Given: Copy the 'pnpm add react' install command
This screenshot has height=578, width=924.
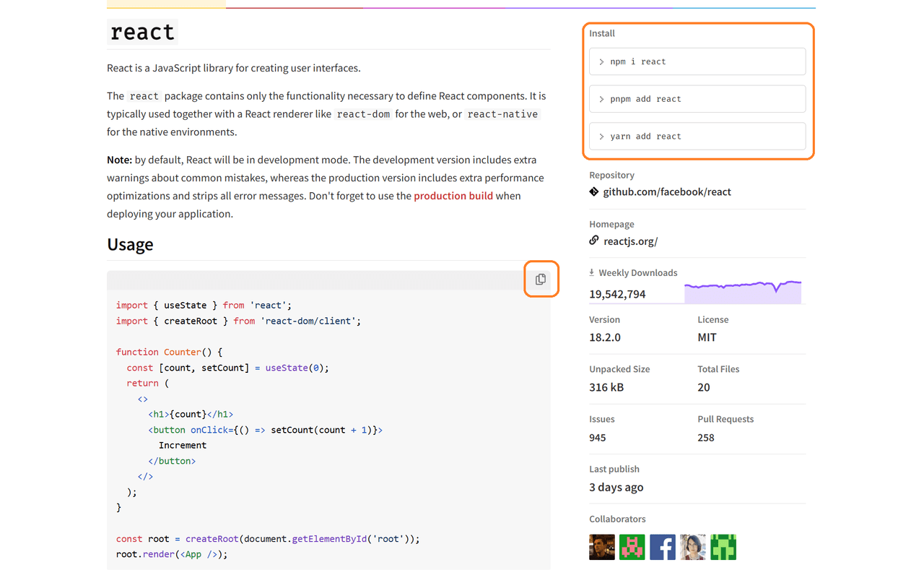Looking at the screenshot, I should (697, 99).
